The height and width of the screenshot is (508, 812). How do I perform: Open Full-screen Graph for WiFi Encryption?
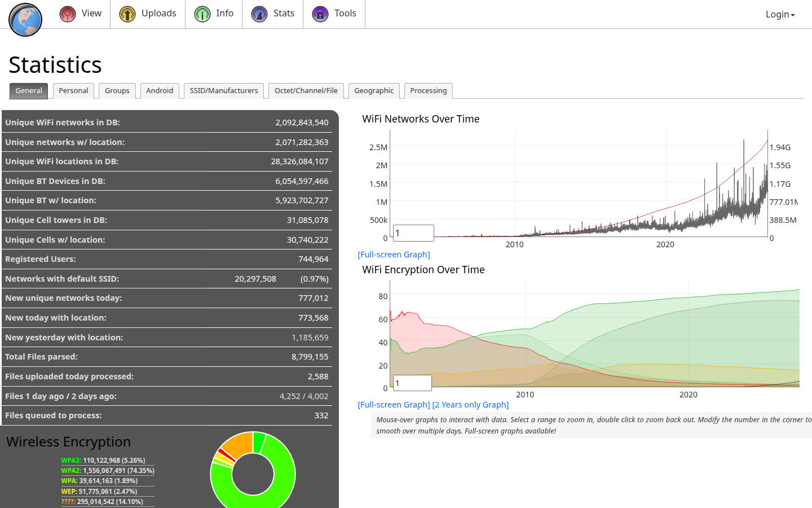[x=394, y=405]
